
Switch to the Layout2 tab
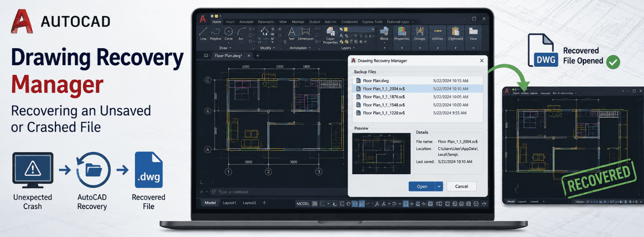pyautogui.click(x=249, y=203)
